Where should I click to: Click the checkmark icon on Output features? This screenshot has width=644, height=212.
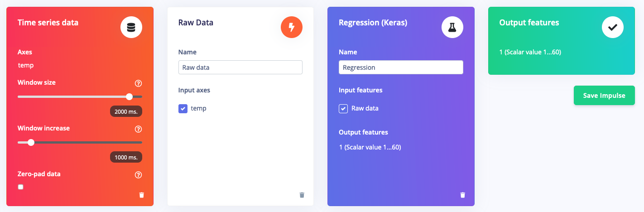tap(612, 28)
